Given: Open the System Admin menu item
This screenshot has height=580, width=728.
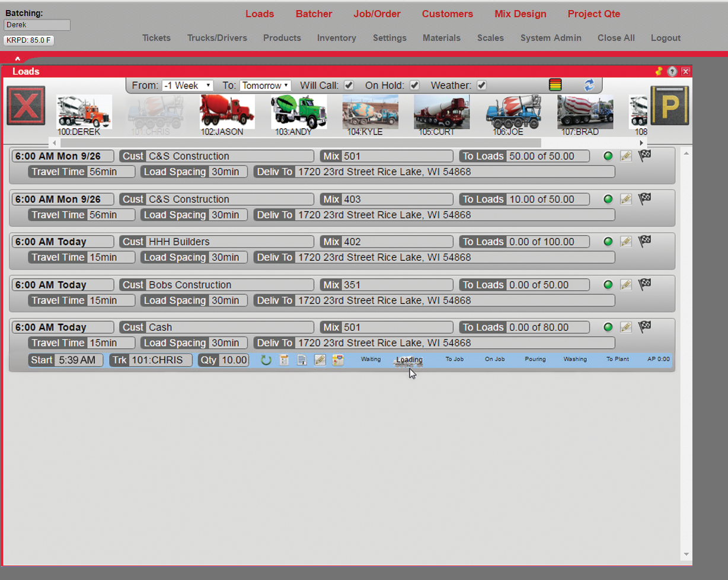Looking at the screenshot, I should click(x=551, y=37).
